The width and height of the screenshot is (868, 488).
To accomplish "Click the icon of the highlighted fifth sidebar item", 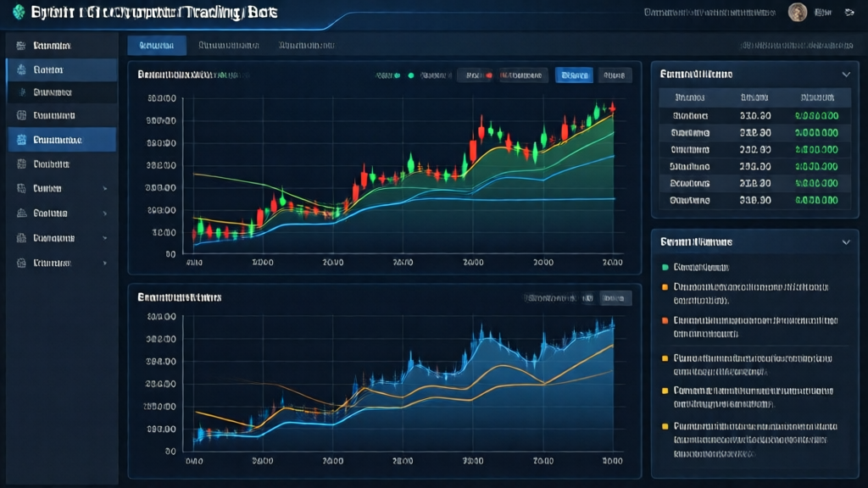I will 21,140.
